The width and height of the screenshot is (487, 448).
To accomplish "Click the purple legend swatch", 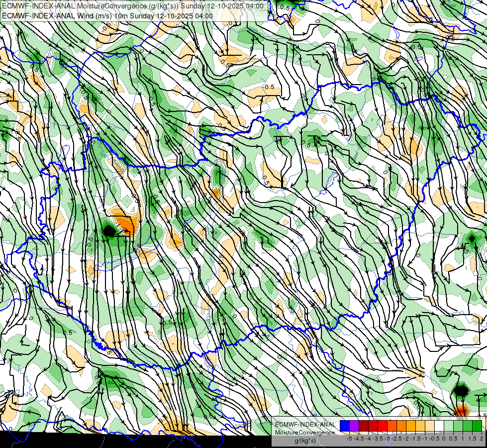I will pyautogui.click(x=354, y=426).
